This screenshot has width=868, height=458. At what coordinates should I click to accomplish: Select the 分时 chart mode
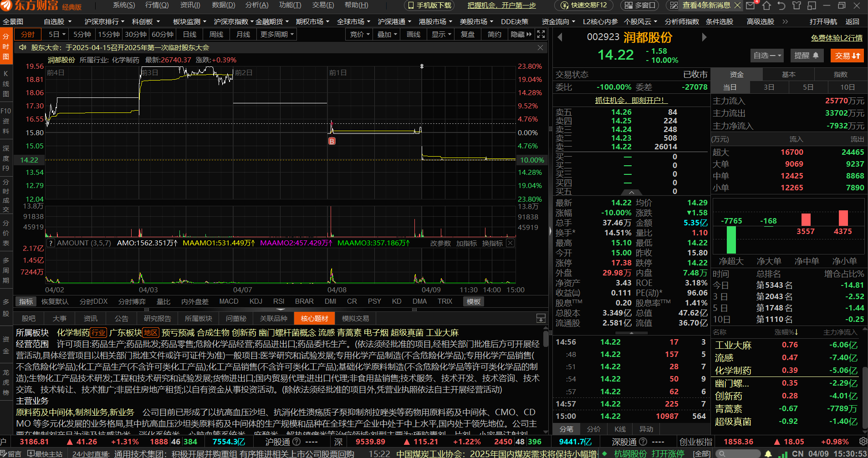tap(28, 34)
